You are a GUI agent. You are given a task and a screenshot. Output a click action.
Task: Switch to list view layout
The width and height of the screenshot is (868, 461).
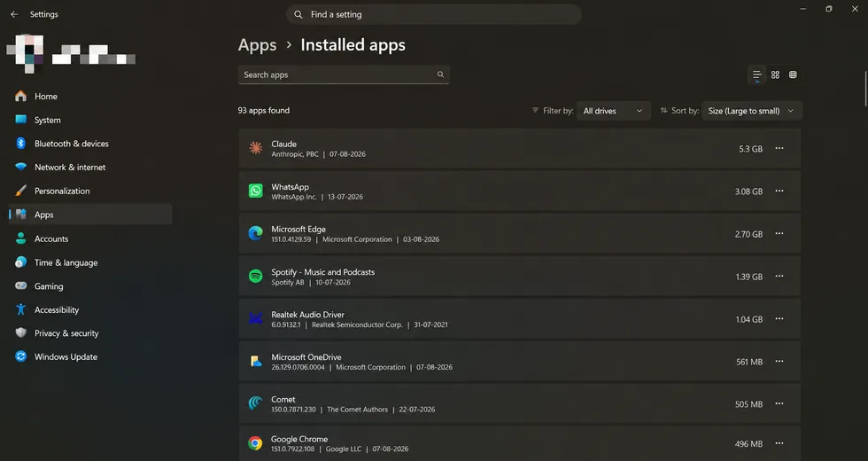tap(756, 74)
